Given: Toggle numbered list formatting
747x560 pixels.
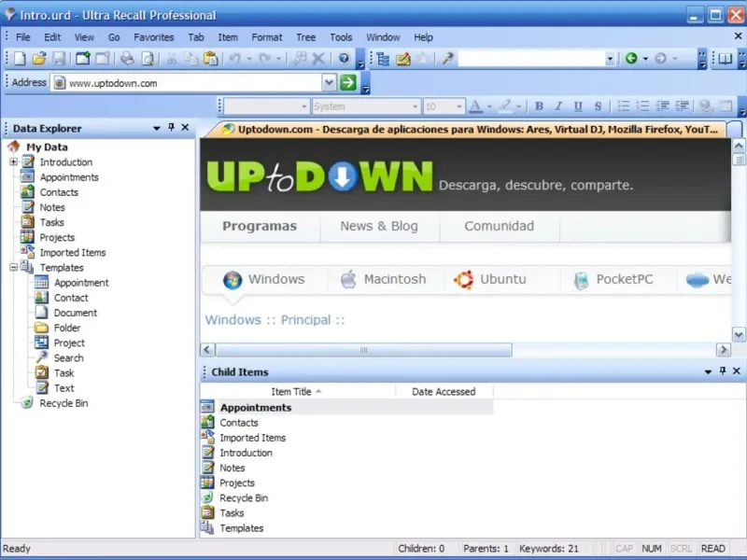Looking at the screenshot, I should 642,106.
